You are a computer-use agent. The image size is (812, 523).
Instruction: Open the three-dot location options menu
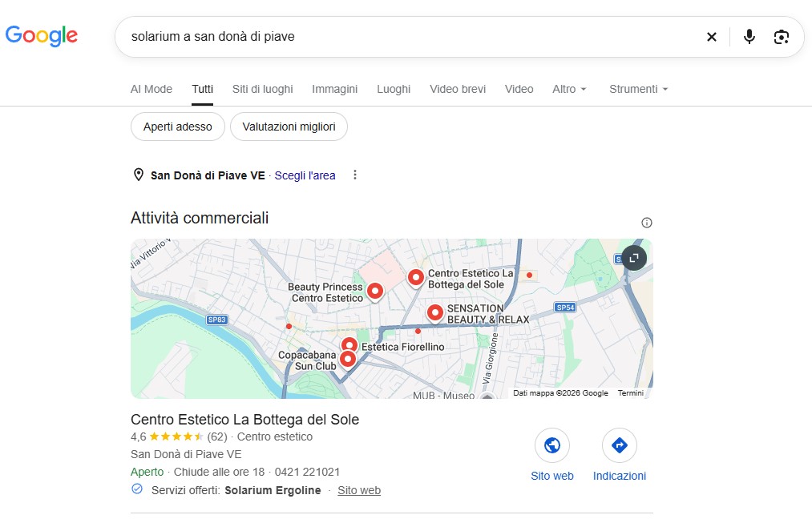coord(355,175)
